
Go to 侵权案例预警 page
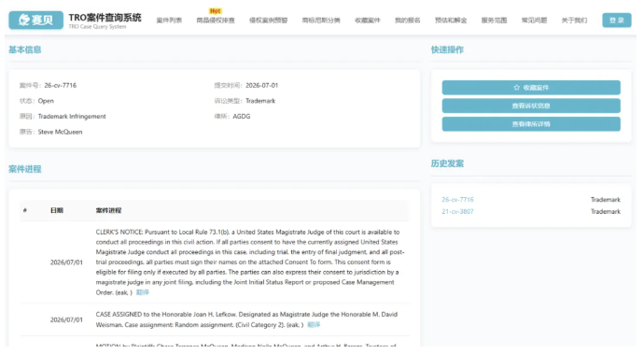268,21
